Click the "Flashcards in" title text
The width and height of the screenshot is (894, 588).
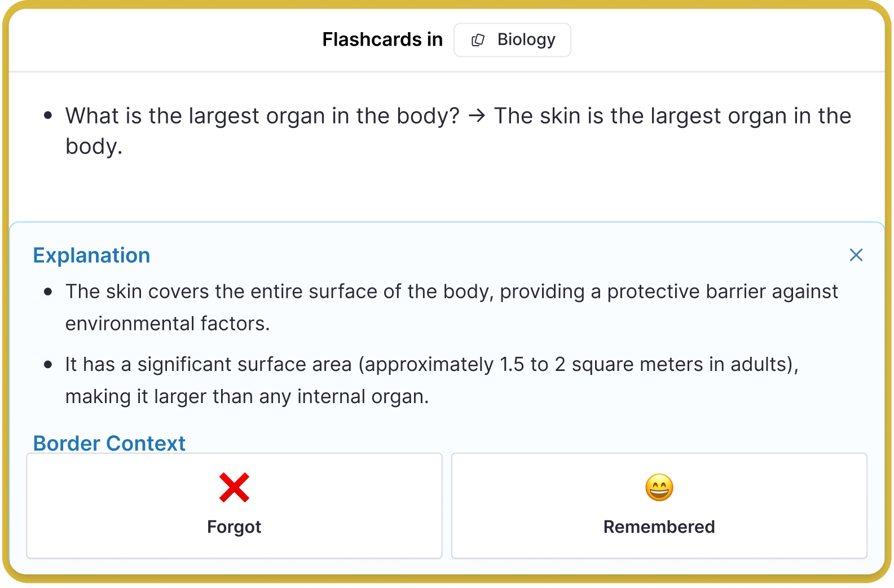tap(382, 39)
